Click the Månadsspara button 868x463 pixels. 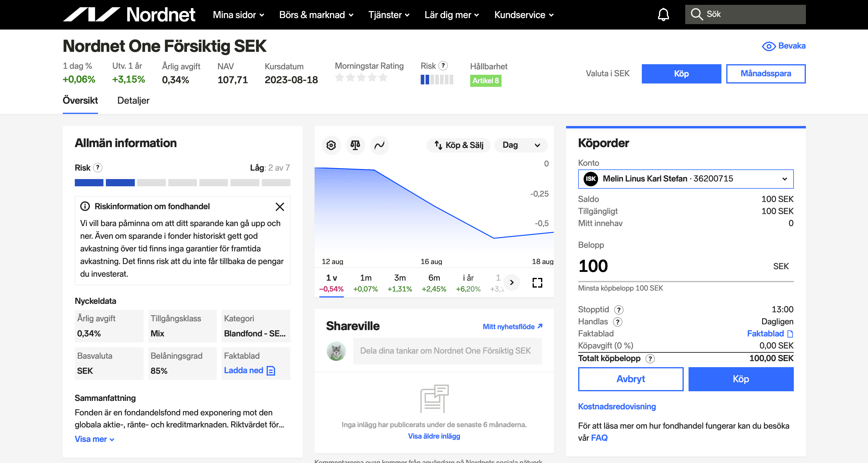click(765, 74)
